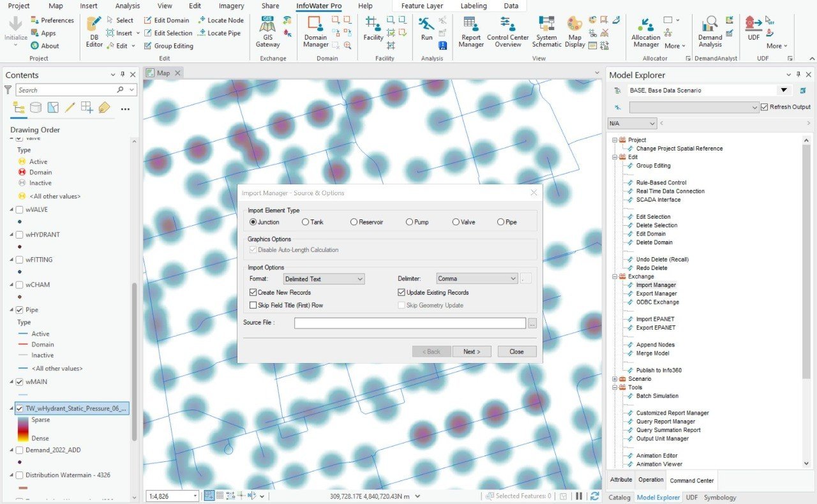The image size is (817, 504).
Task: Click the List By Data Source icon
Action: coord(36,107)
